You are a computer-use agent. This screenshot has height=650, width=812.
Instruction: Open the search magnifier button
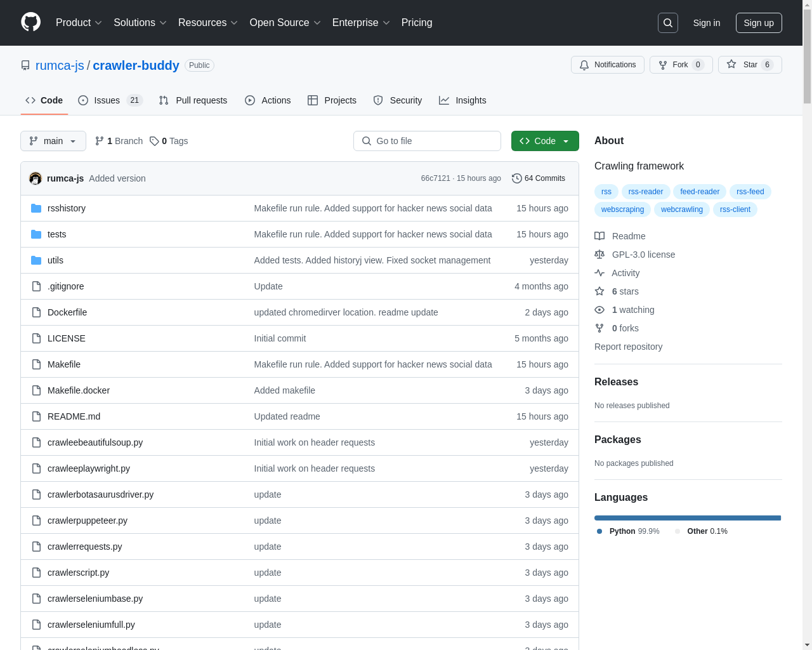coord(668,23)
